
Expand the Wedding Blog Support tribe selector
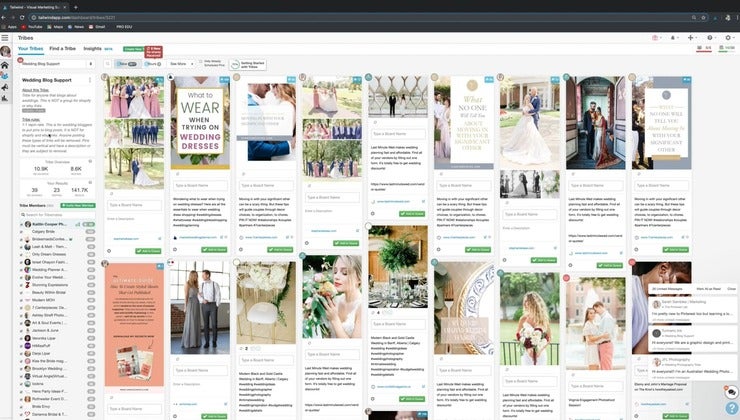(x=57, y=64)
